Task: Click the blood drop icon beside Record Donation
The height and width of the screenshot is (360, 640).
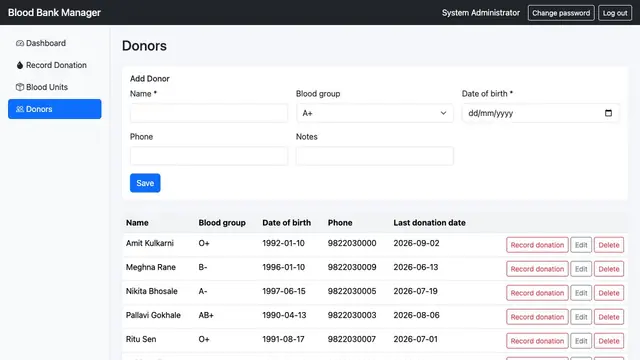Action: (x=20, y=65)
